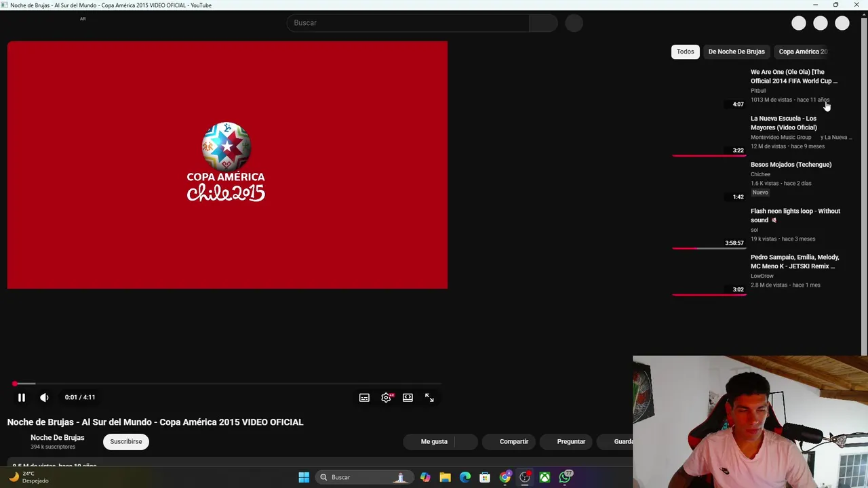Open Flash neon lights loop video
The image size is (868, 488).
coord(795,216)
